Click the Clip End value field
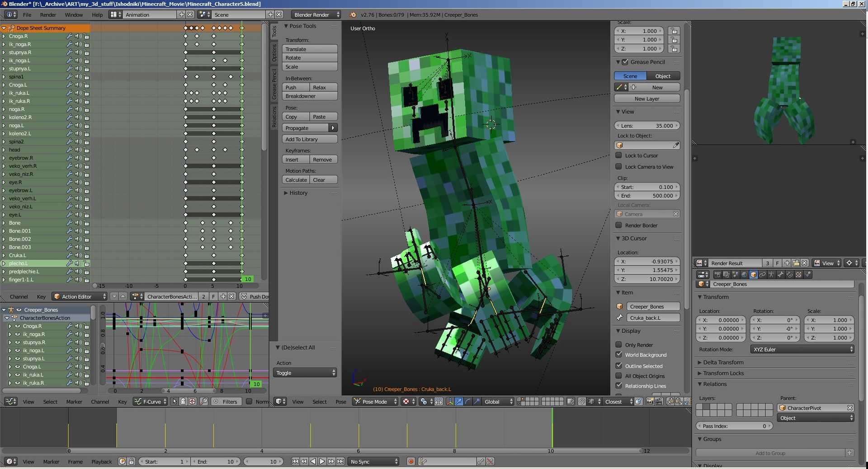The image size is (868, 469). [647, 196]
